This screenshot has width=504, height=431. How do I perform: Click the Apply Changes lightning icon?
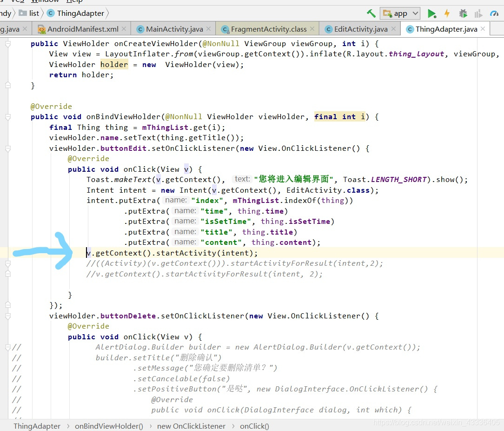tap(447, 13)
